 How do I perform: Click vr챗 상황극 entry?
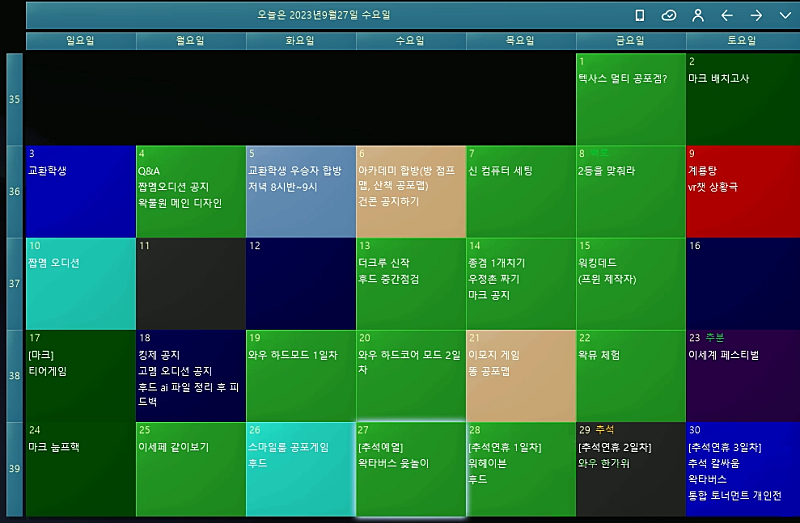click(713, 187)
